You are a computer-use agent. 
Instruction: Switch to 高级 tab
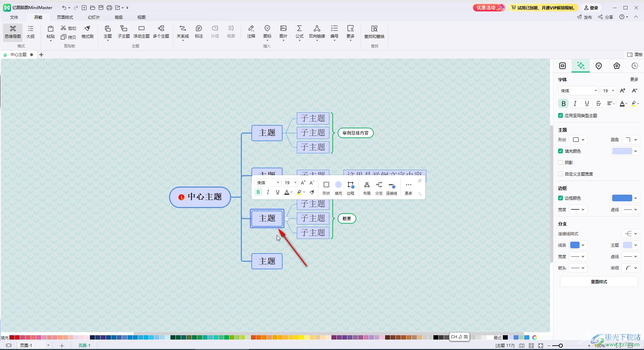(x=119, y=17)
